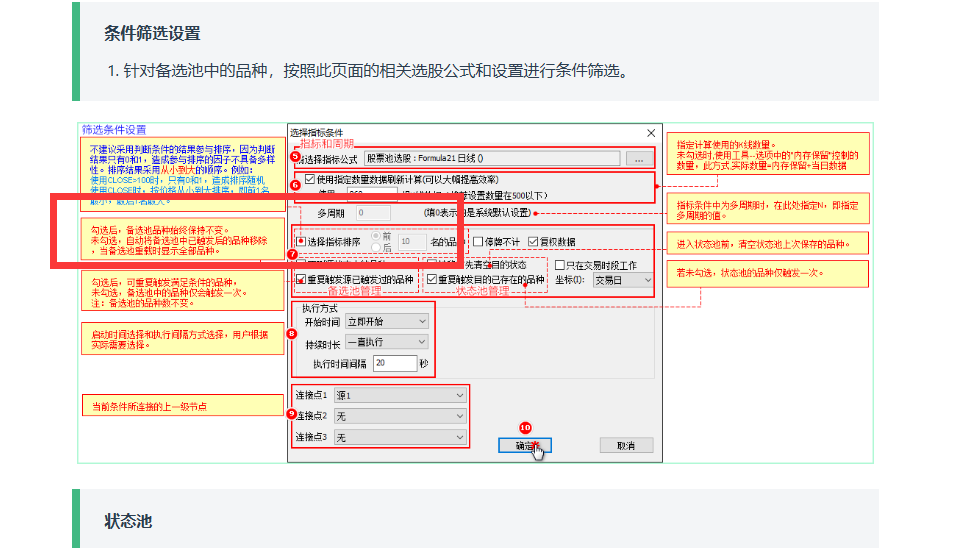Image resolution: width=980 pixels, height=548 pixels.
Task: Click red step marker number 10
Action: [x=525, y=428]
